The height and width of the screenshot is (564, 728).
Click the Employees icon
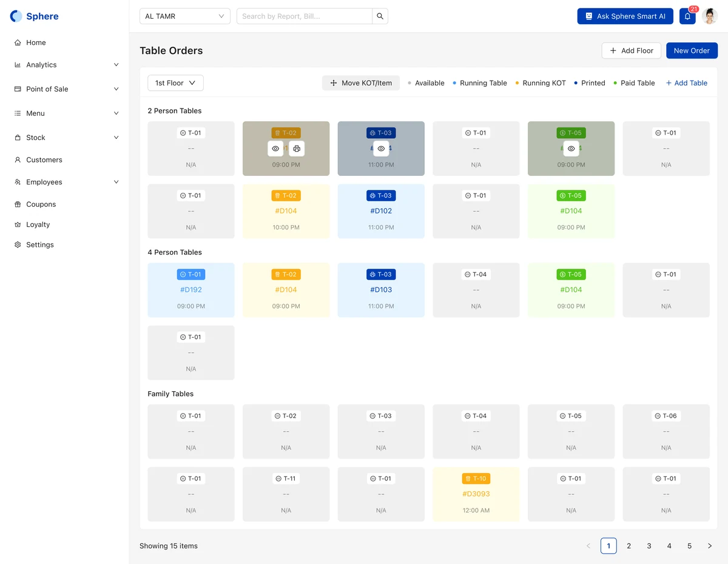coord(18,182)
